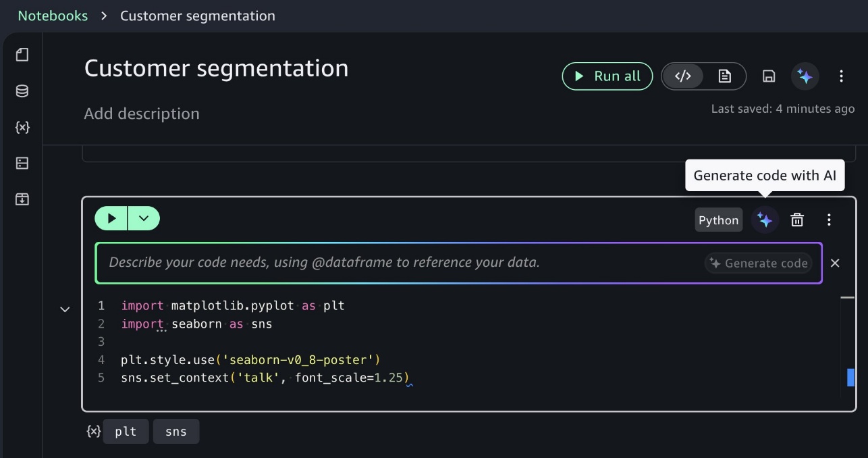Go to Notebooks breadcrumb link
Viewport: 868px width, 458px height.
[53, 16]
